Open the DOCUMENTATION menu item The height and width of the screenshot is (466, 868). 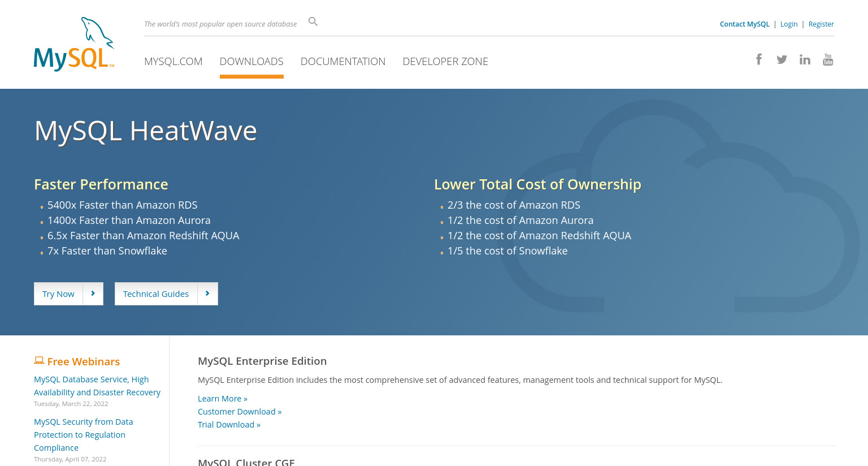pos(343,61)
